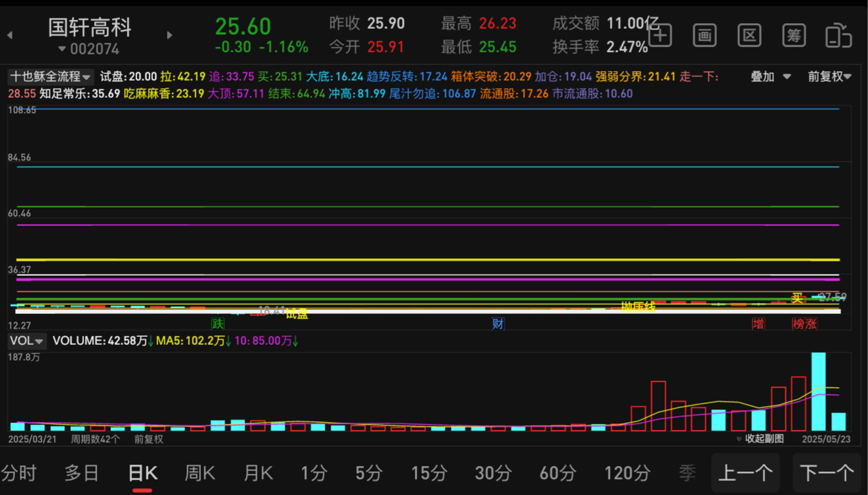Click the start date 2025/03/21

[32, 439]
